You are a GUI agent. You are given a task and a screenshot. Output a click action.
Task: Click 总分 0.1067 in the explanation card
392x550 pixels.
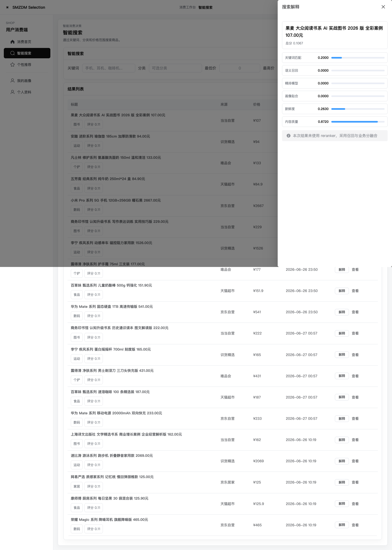(x=294, y=43)
